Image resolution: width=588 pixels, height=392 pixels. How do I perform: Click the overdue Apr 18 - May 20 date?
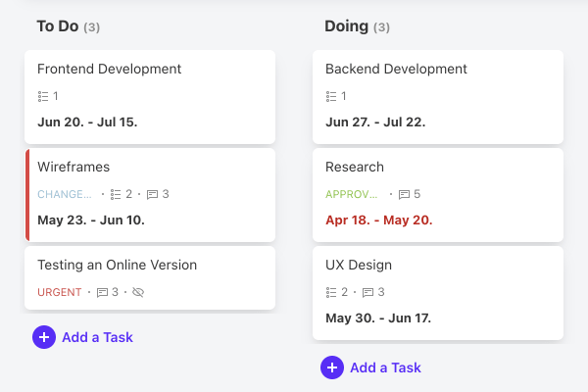tap(378, 220)
